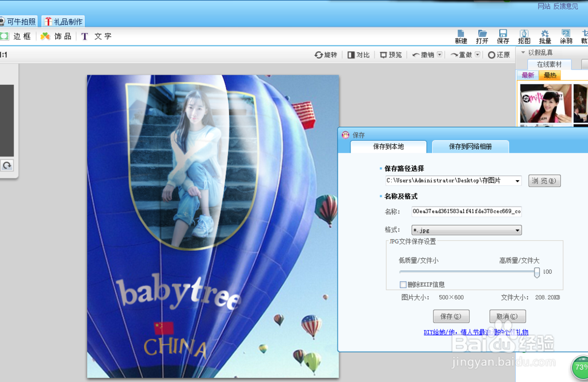Select the 涂鸦 doodle tool icon
Image resolution: width=588 pixels, height=382 pixels.
(566, 36)
